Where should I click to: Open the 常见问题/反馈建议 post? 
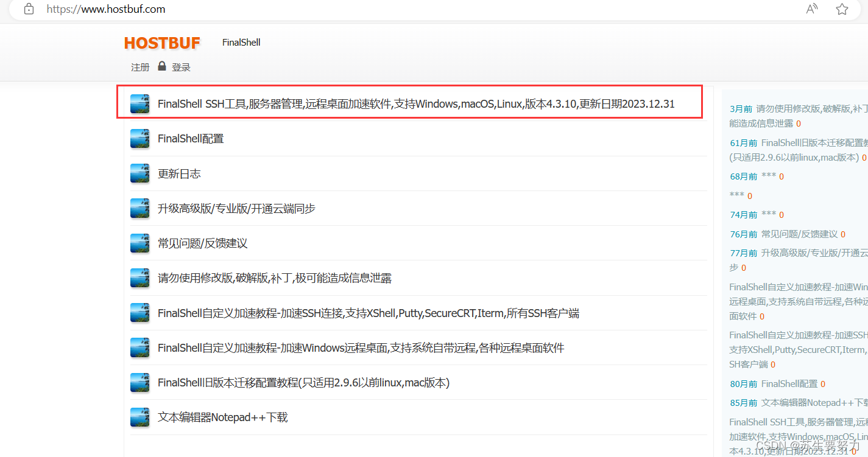(x=202, y=243)
